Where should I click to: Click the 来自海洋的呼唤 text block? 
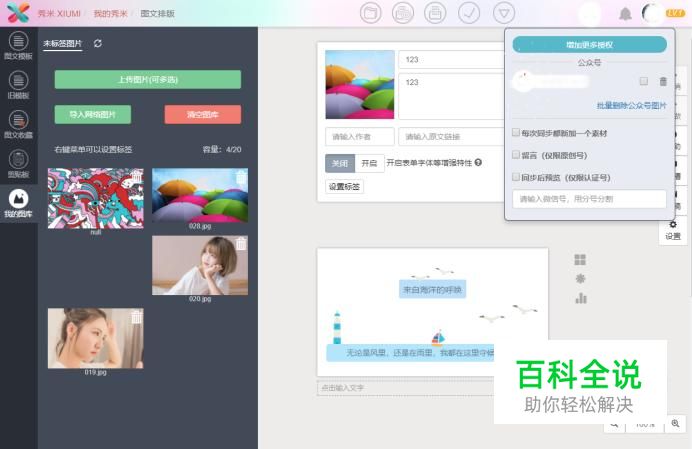tap(432, 290)
